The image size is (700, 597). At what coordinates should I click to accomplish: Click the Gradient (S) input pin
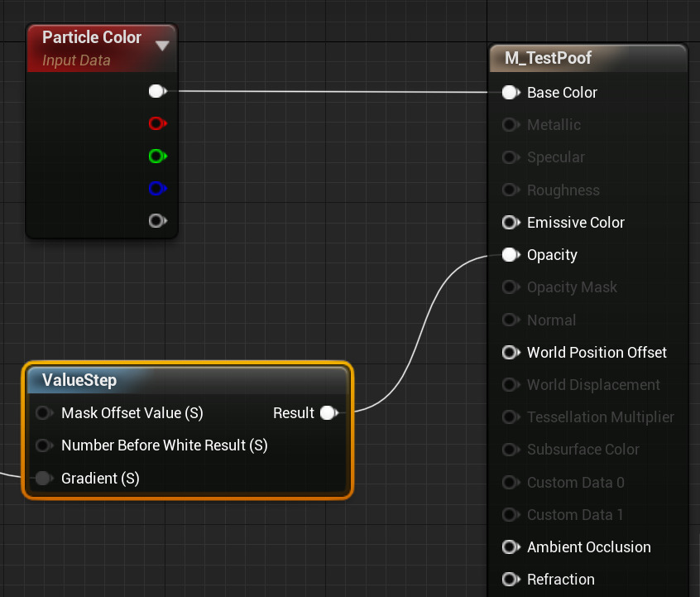(x=44, y=479)
